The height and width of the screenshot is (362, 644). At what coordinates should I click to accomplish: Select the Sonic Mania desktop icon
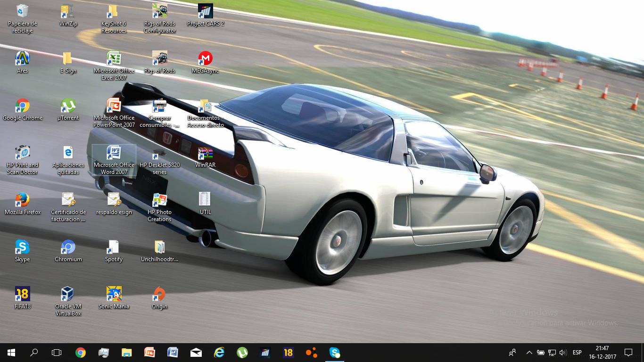(x=114, y=297)
